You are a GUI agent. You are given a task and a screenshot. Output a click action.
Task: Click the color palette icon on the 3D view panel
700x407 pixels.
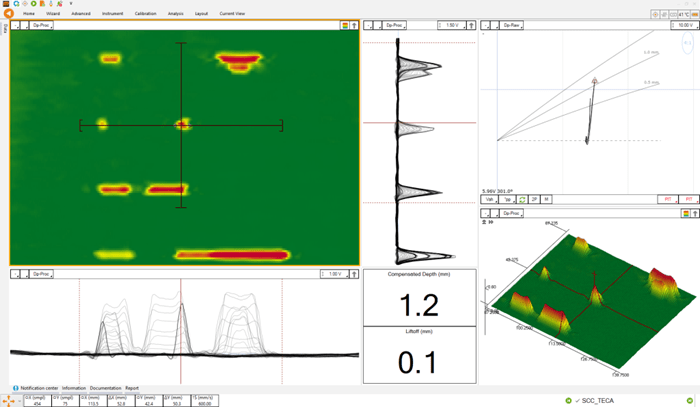(685, 213)
